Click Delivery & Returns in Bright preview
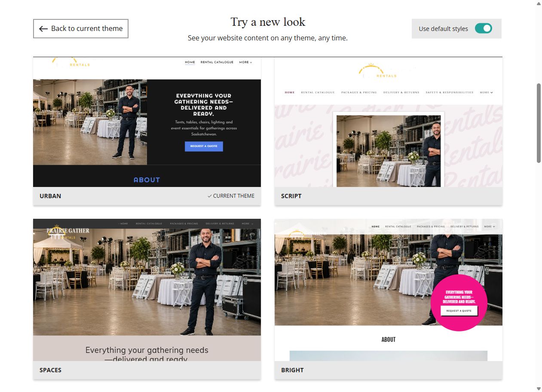 click(x=464, y=227)
